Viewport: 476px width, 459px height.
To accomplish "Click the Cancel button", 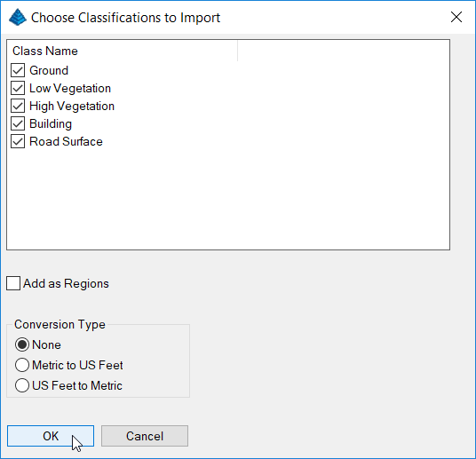I will 145,436.
